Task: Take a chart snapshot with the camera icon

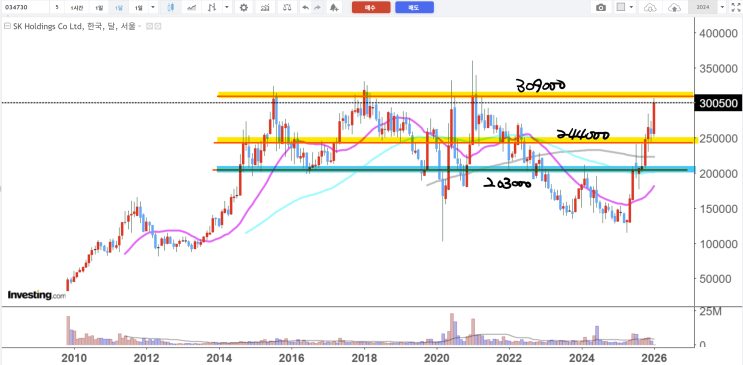Action: coord(601,7)
